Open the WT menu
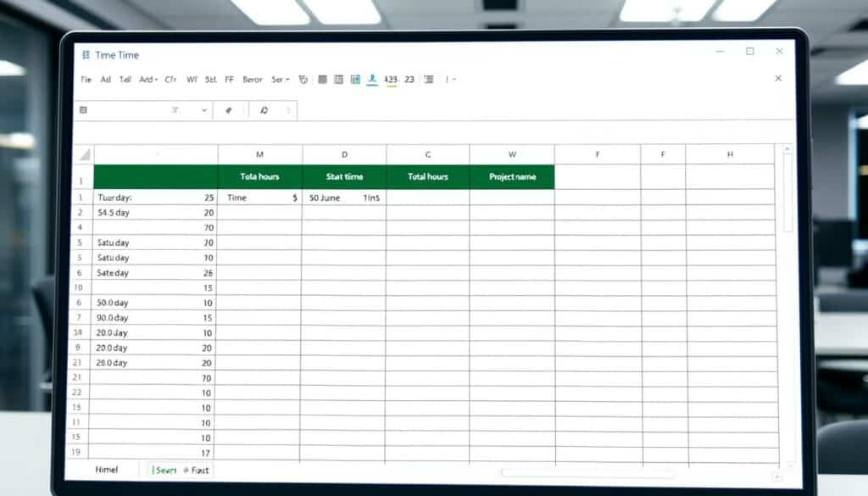The height and width of the screenshot is (496, 868). (x=192, y=80)
